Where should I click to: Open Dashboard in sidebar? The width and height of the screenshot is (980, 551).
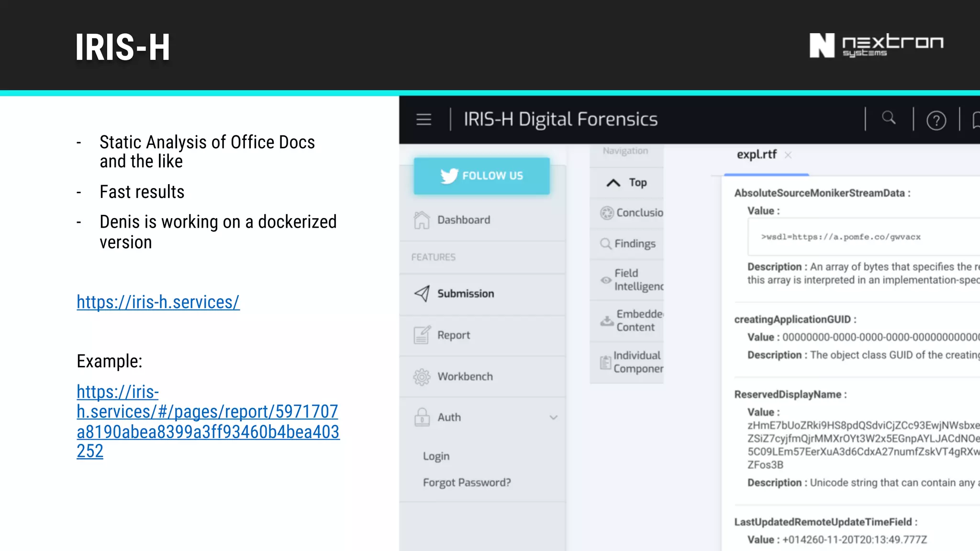click(x=482, y=220)
